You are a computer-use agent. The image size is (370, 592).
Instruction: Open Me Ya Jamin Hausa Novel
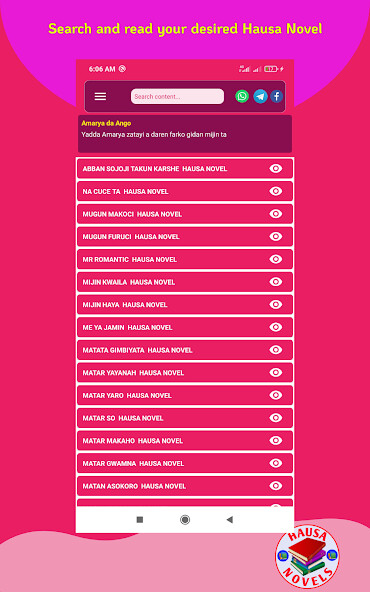pyautogui.click(x=185, y=327)
